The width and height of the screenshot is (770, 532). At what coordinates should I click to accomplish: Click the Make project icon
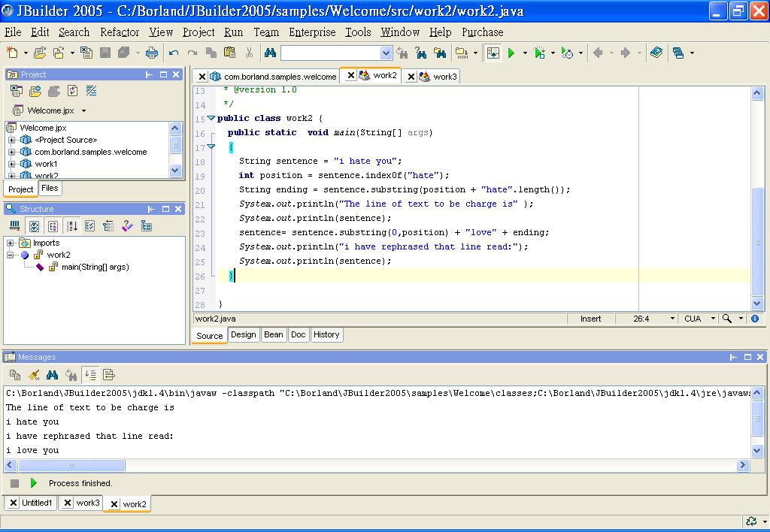point(461,53)
